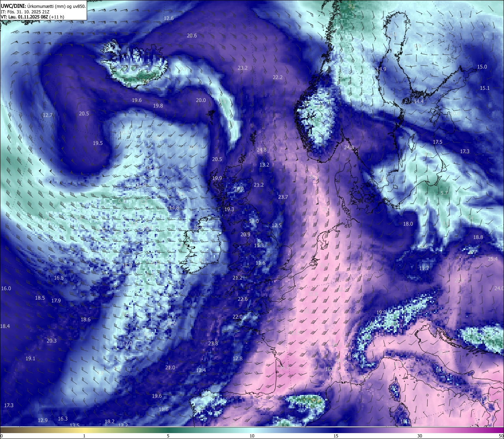Select the 12.7 value label
Screen dimensions: 504x439
pyautogui.click(x=48, y=115)
